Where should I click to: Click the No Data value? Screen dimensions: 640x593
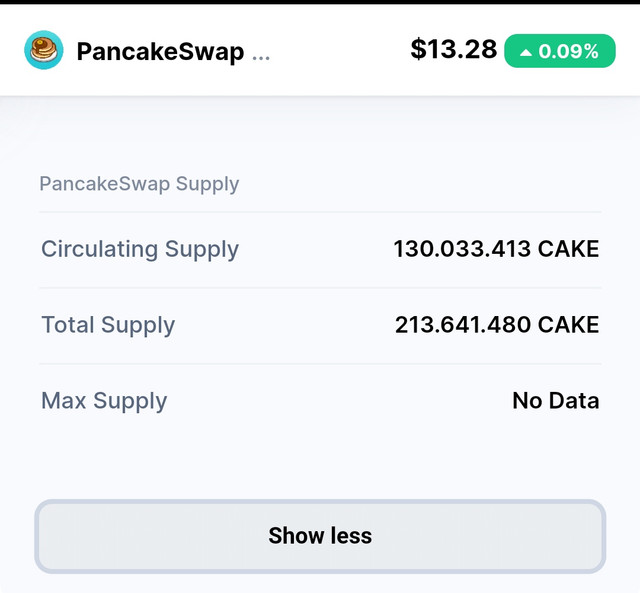tap(556, 401)
